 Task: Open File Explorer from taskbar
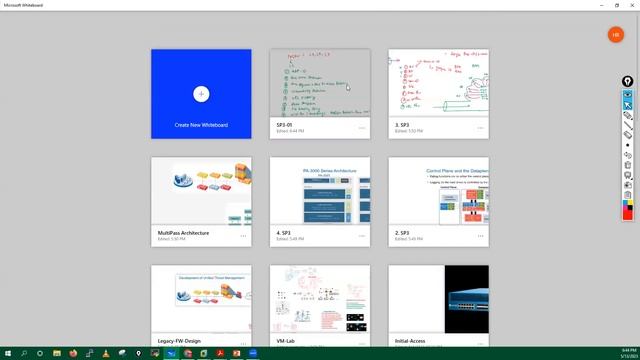click(57, 353)
